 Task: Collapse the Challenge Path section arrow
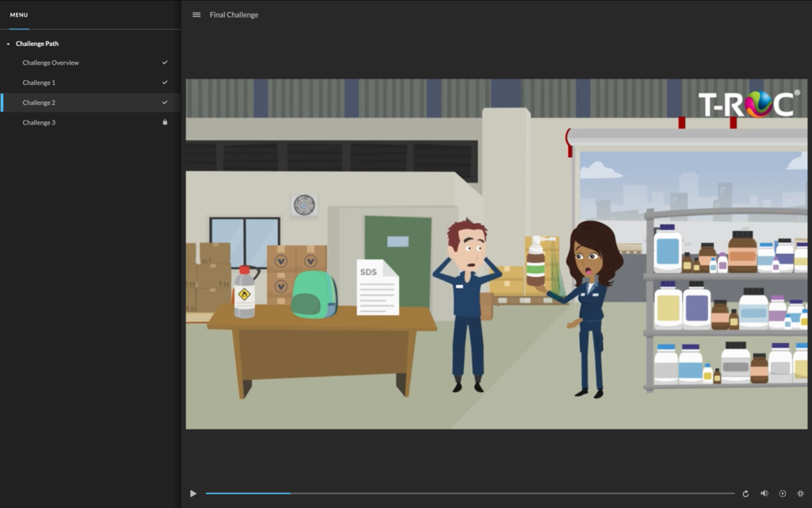click(8, 44)
